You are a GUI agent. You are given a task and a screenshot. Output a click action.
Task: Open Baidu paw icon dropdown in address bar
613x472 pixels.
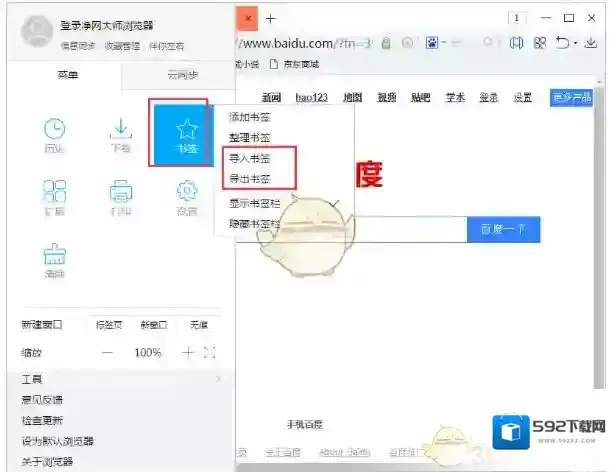434,43
